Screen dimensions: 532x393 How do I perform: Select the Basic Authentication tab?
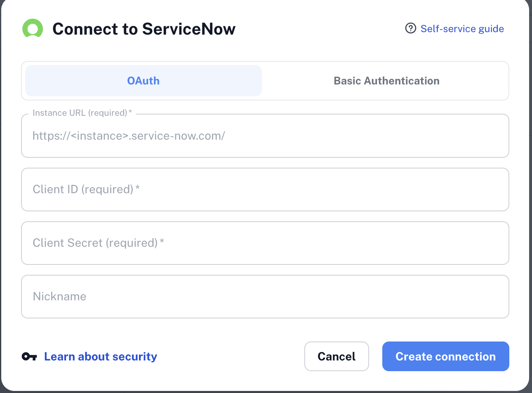pos(386,81)
